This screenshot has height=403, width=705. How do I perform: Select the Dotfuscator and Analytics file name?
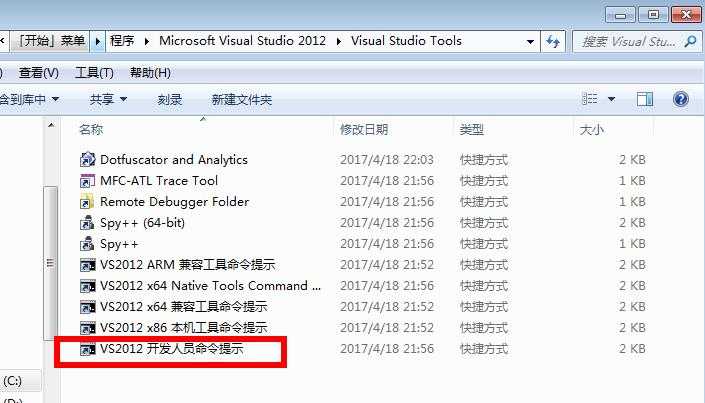[174, 160]
